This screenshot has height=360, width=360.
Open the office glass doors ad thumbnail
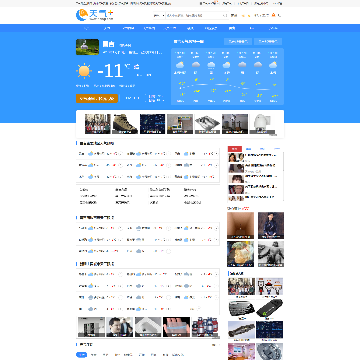tap(91, 327)
